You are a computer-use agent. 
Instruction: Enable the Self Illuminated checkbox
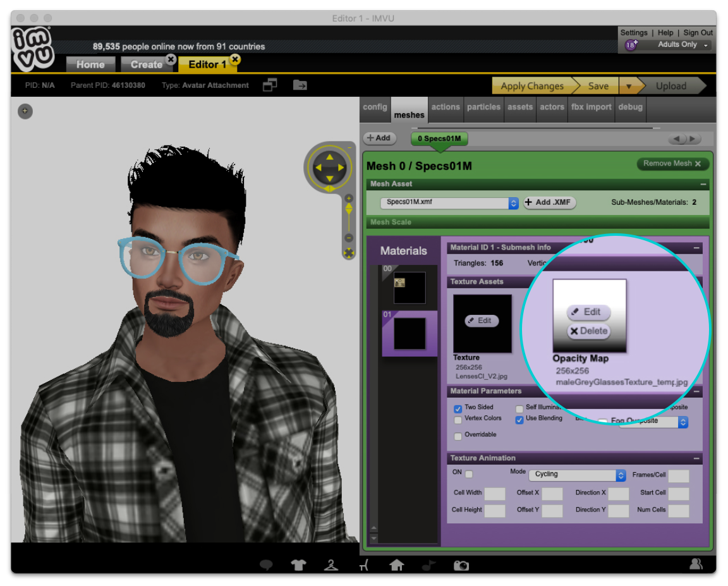[x=519, y=408]
